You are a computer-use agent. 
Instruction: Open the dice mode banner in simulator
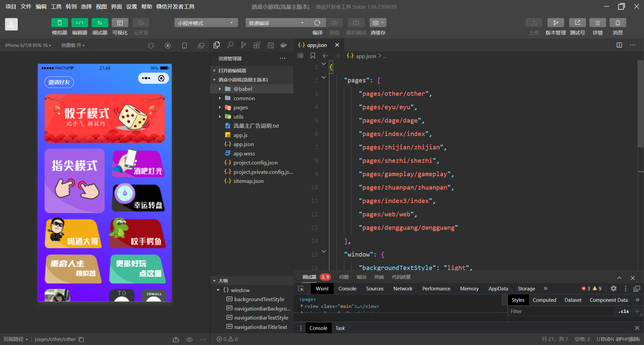(x=105, y=118)
